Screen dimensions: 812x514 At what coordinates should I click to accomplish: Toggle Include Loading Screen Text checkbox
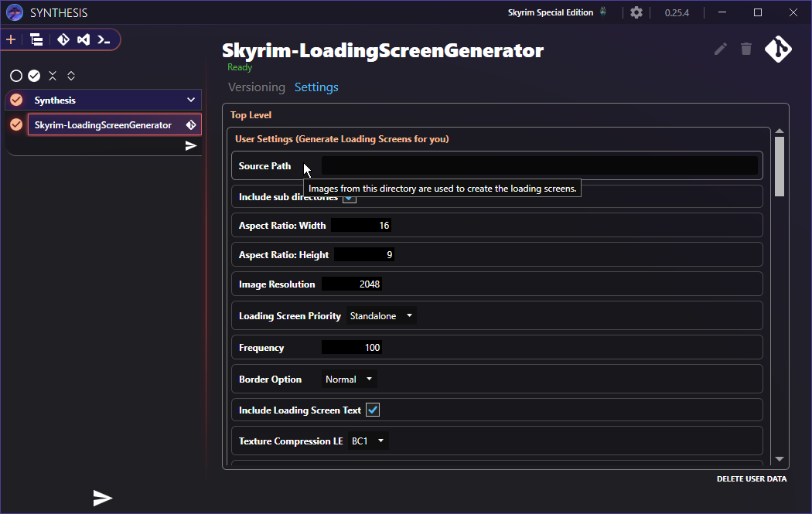coord(373,410)
